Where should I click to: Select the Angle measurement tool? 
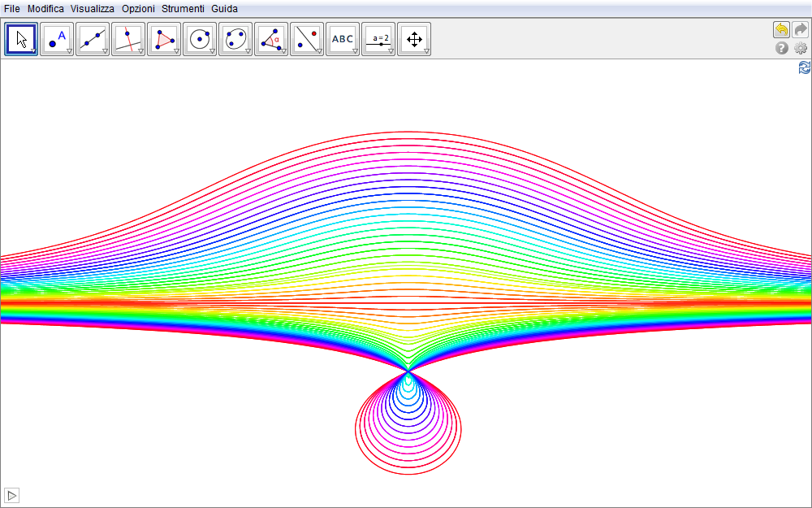click(271, 38)
